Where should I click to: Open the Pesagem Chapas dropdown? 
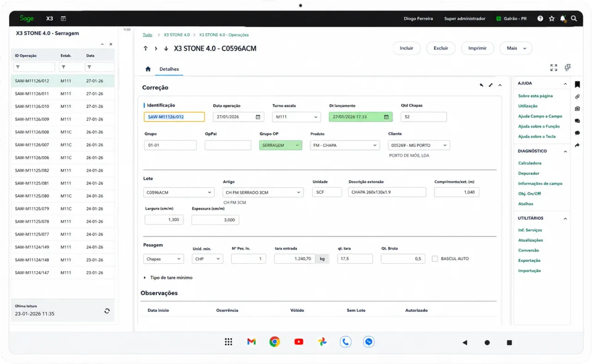click(163, 259)
